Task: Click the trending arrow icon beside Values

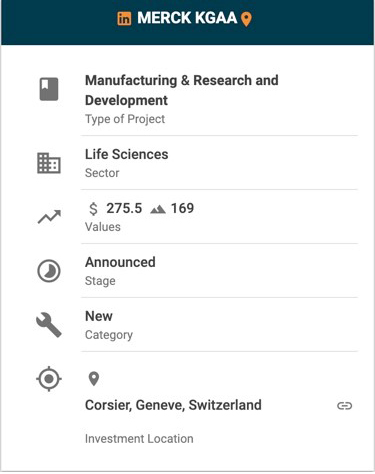Action: [x=49, y=217]
